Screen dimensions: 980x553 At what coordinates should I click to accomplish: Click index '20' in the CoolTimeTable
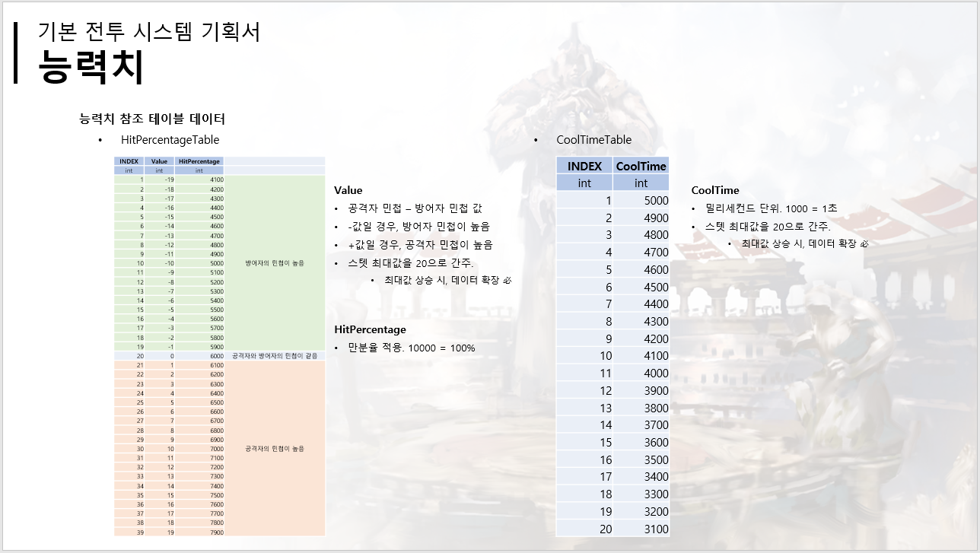pos(584,529)
